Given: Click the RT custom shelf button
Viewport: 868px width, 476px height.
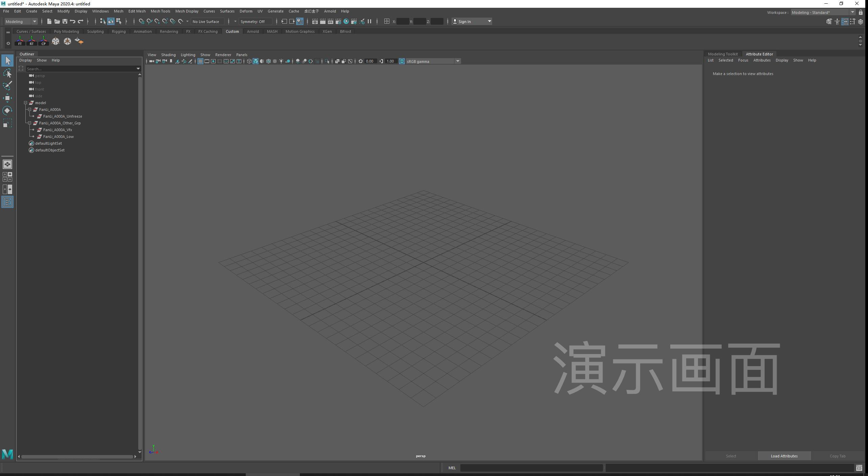Looking at the screenshot, I should pyautogui.click(x=32, y=41).
